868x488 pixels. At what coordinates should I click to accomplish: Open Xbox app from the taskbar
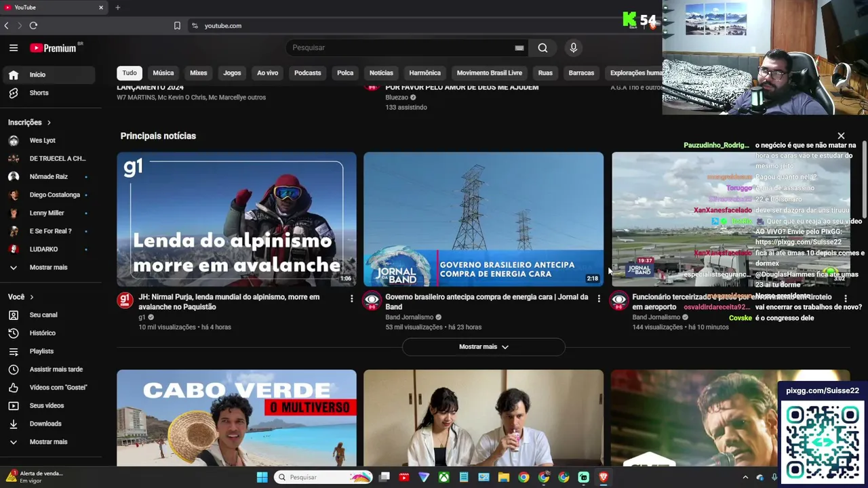443,477
